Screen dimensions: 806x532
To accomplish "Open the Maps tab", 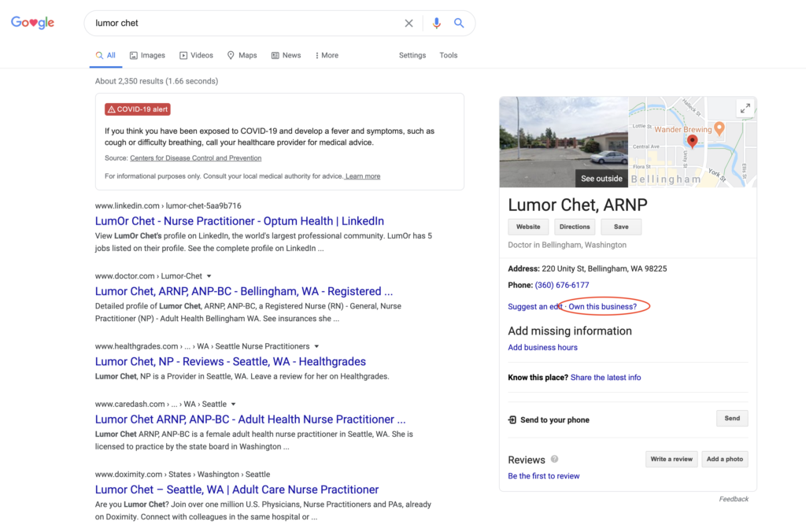I will point(242,56).
